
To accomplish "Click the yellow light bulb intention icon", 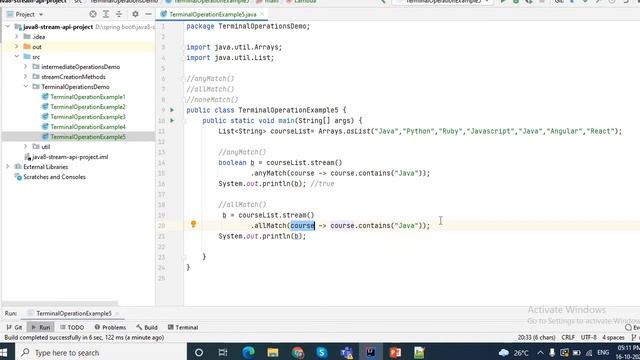I will point(193,224).
